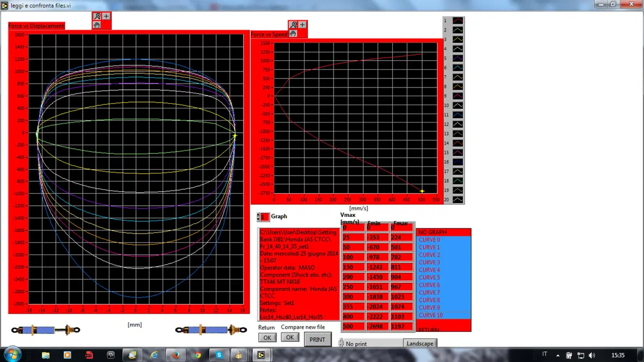Screen dimensions: 644x362
Task: Select crosshair cursor tool for Force vs Displacement graph
Action: (x=106, y=16)
